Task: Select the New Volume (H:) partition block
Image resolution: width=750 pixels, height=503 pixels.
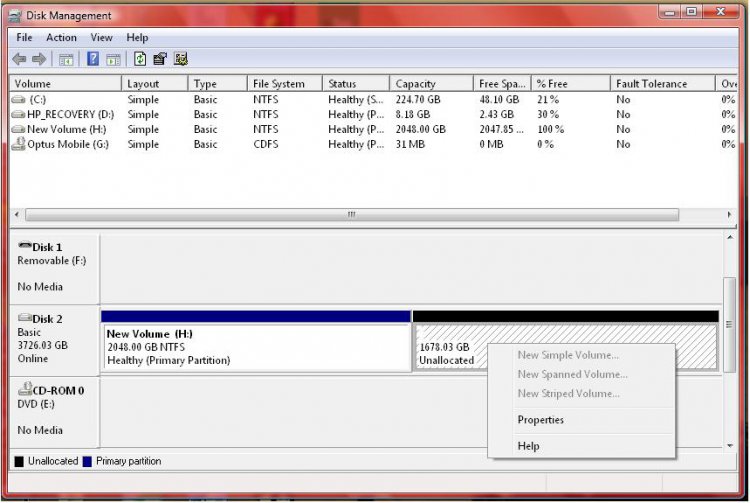Action: pyautogui.click(x=256, y=347)
